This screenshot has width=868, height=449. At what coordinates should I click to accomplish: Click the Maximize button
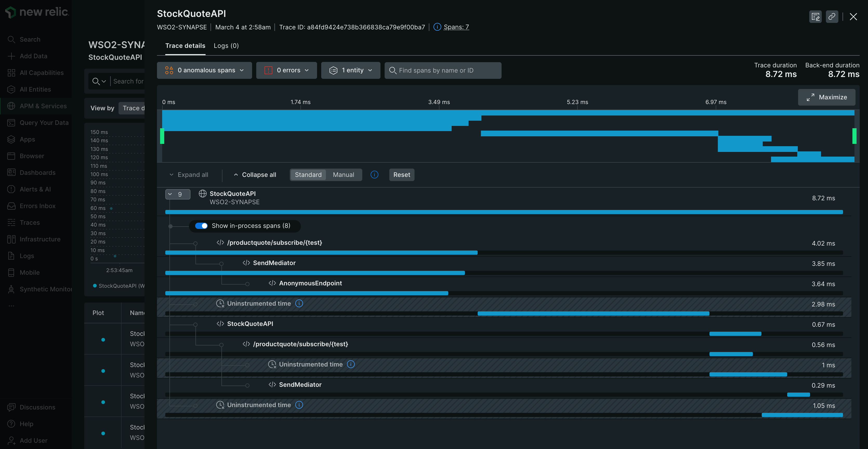coord(827,97)
